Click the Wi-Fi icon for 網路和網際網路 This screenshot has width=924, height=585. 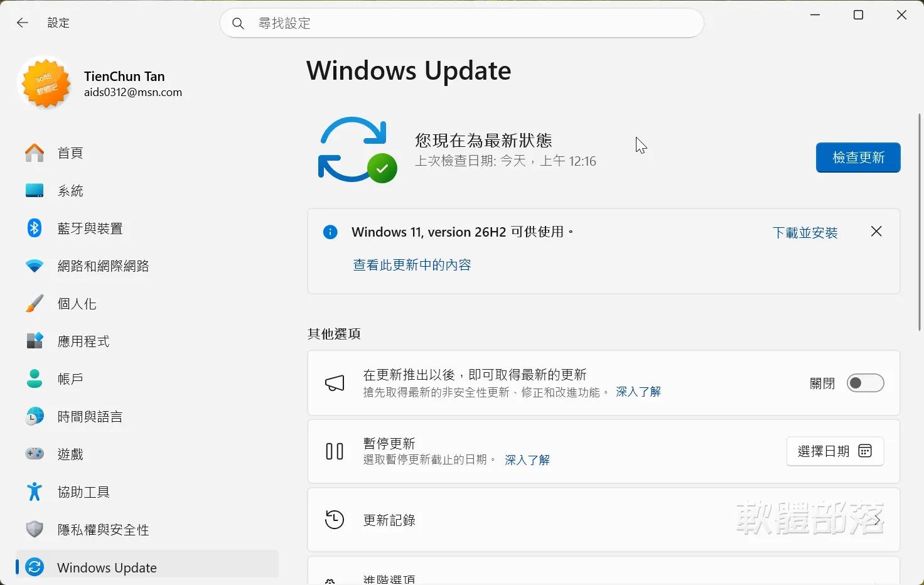pos(35,266)
